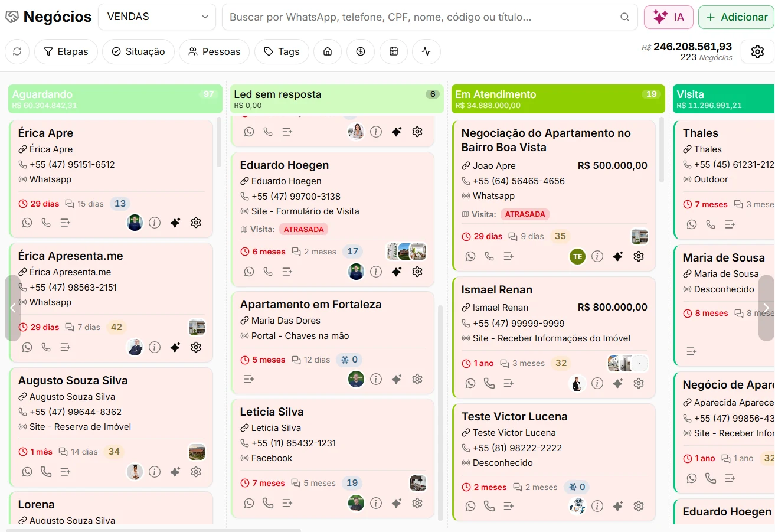This screenshot has width=775, height=532.
Task: Open AI sparkle on Eduardo Hoegen card
Action: point(397,272)
